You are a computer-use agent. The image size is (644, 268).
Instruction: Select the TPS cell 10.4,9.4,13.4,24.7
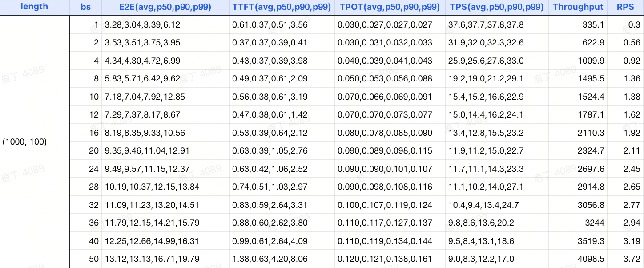(483, 205)
